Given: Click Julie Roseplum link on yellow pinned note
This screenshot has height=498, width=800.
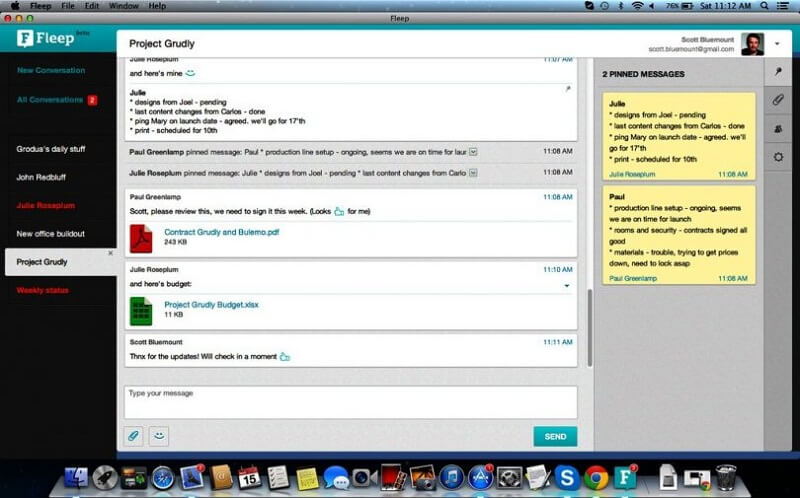Looking at the screenshot, I should [x=632, y=174].
